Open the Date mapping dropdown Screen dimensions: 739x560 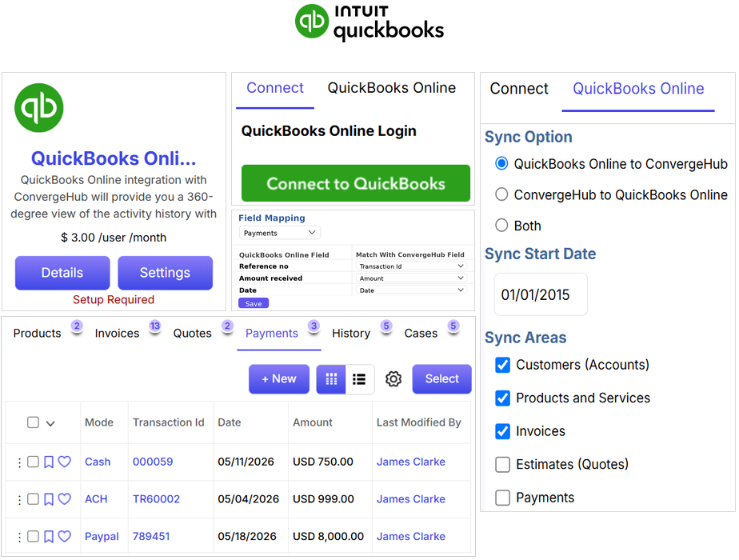point(411,290)
